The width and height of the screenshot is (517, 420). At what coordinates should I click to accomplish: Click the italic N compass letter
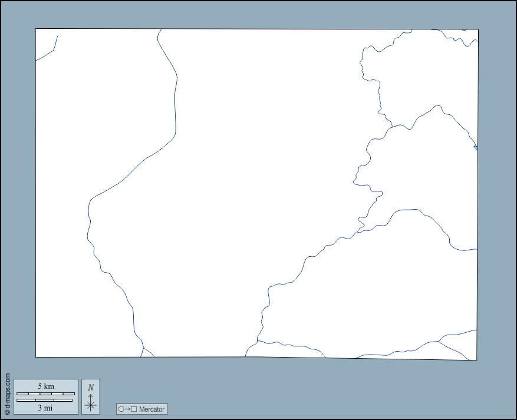90,388
